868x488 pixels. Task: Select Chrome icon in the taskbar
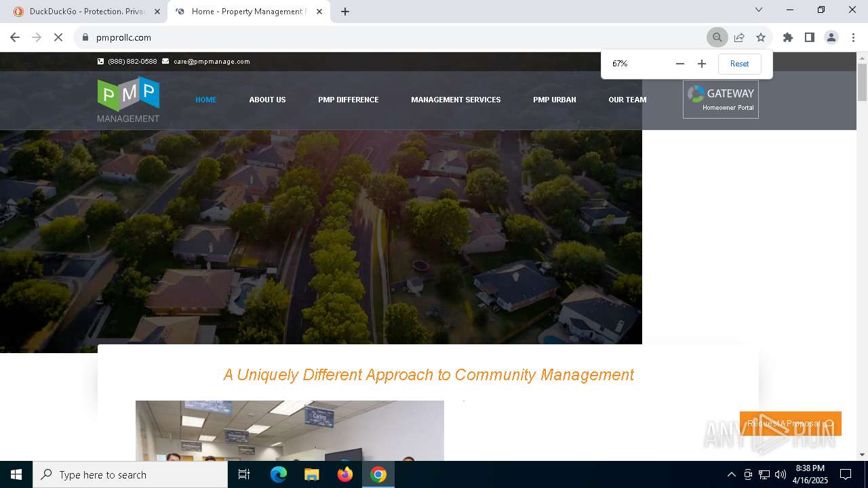(x=378, y=474)
